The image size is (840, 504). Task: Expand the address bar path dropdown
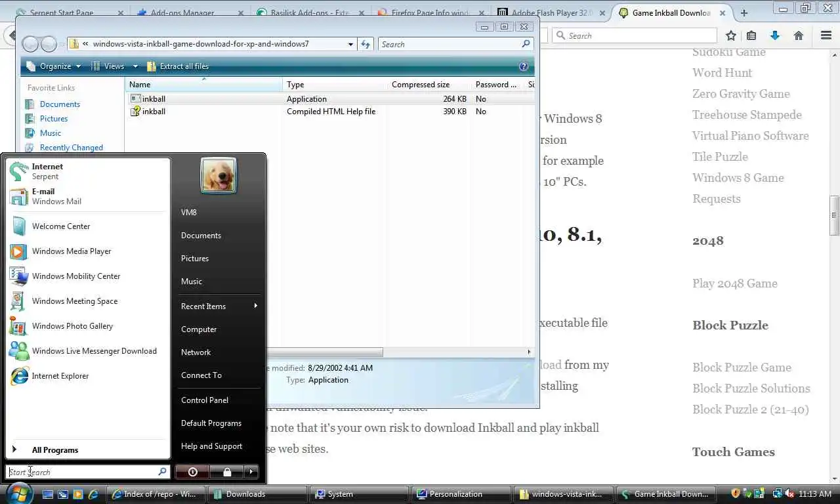(x=351, y=44)
